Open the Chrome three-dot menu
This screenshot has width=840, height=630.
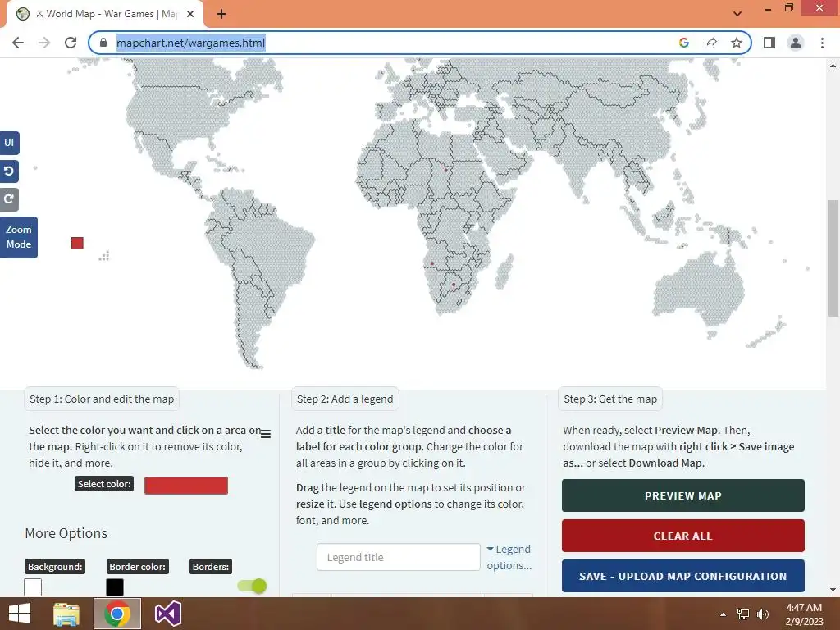pos(822,43)
